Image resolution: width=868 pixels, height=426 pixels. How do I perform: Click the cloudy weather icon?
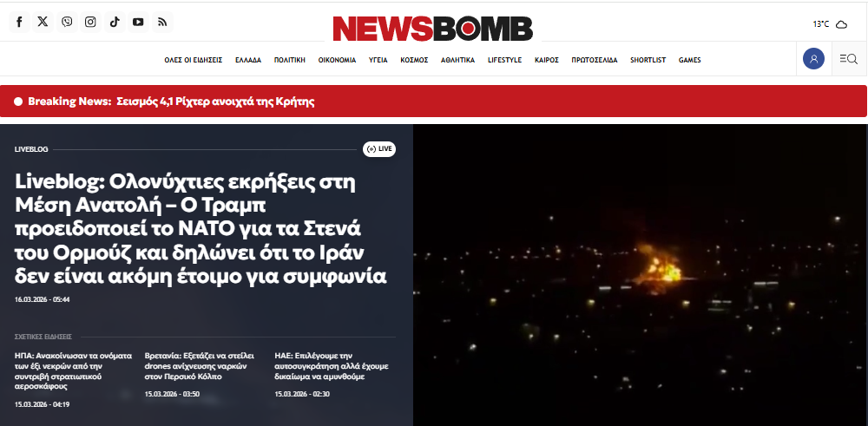(841, 24)
